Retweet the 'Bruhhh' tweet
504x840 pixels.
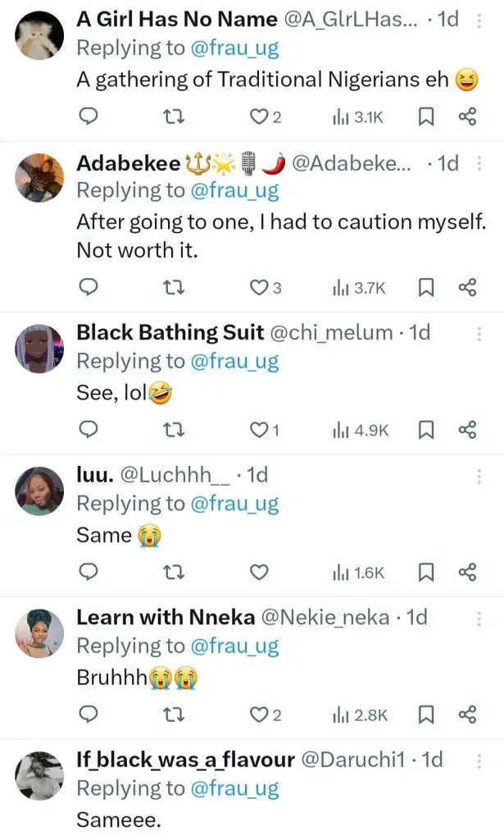tap(174, 714)
